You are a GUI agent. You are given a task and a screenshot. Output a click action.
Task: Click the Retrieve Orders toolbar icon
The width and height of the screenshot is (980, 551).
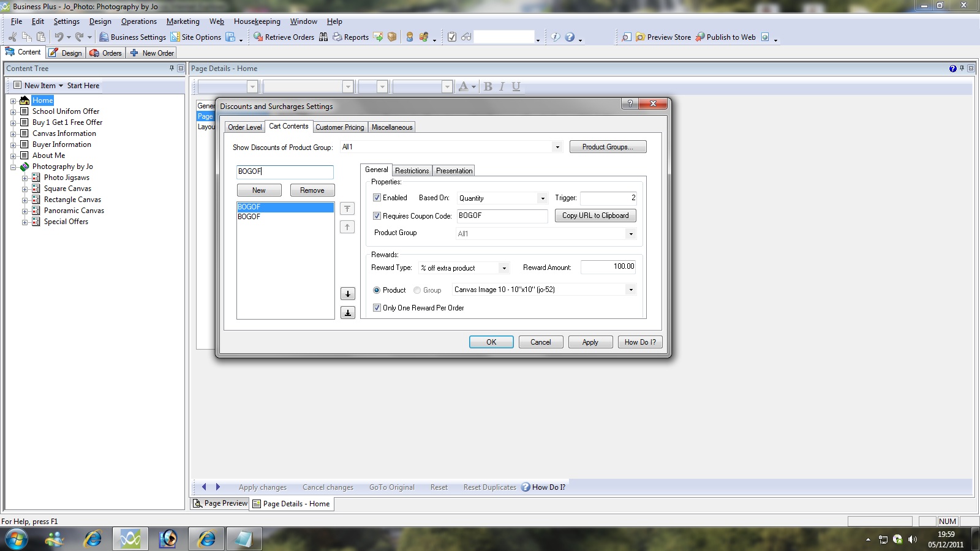click(258, 37)
